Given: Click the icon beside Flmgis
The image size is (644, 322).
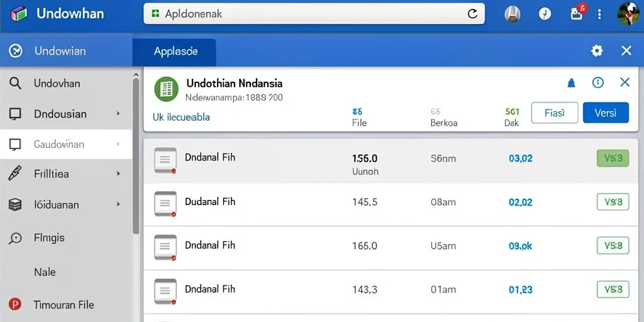Looking at the screenshot, I should pos(15,238).
